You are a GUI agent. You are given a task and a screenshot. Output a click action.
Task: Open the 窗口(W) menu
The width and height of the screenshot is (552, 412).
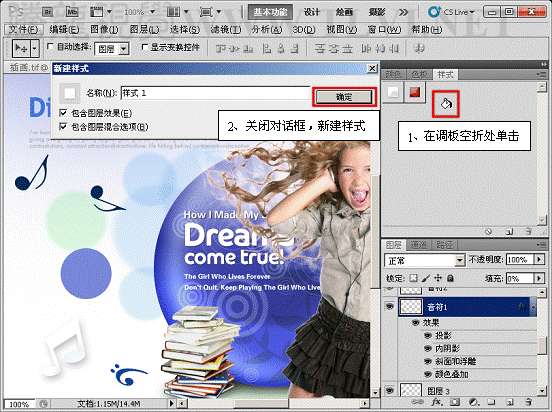[x=384, y=29]
